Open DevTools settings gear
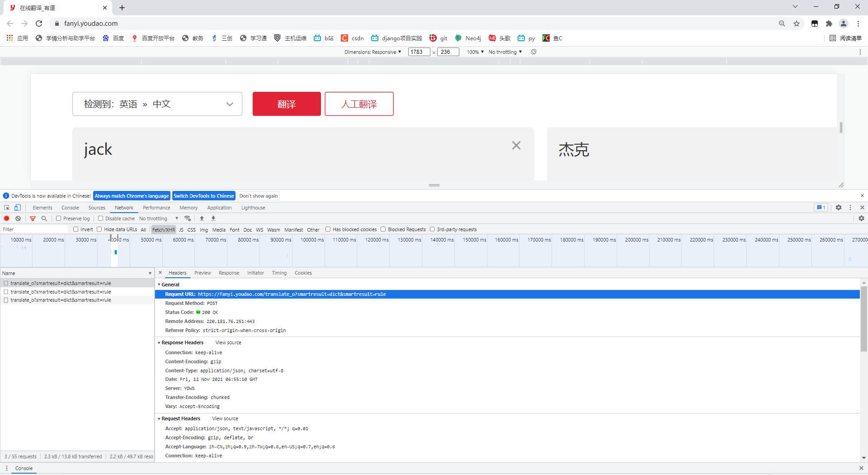The image size is (868, 475). tap(839, 207)
